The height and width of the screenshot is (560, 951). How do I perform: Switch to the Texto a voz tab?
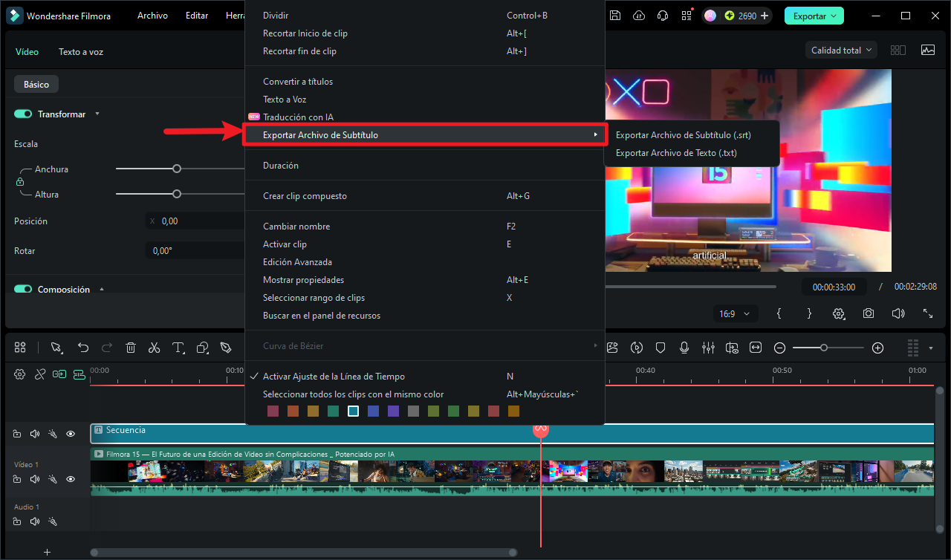(x=81, y=52)
